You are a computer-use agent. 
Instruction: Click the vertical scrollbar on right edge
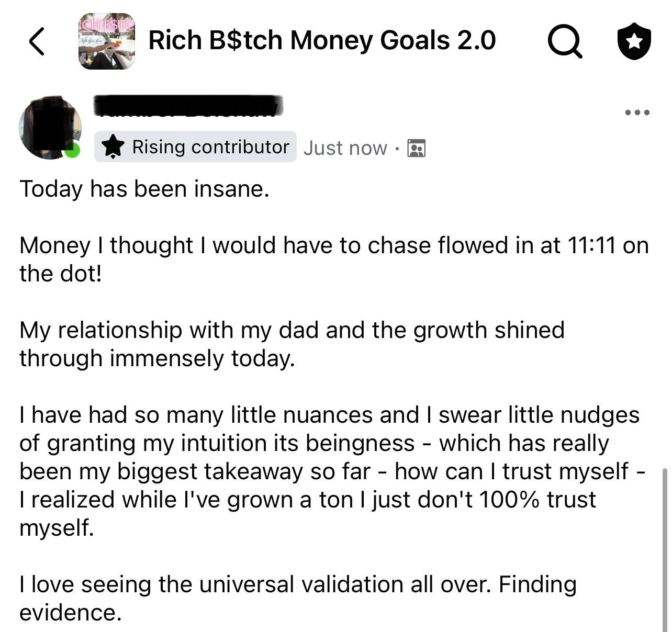point(665,549)
